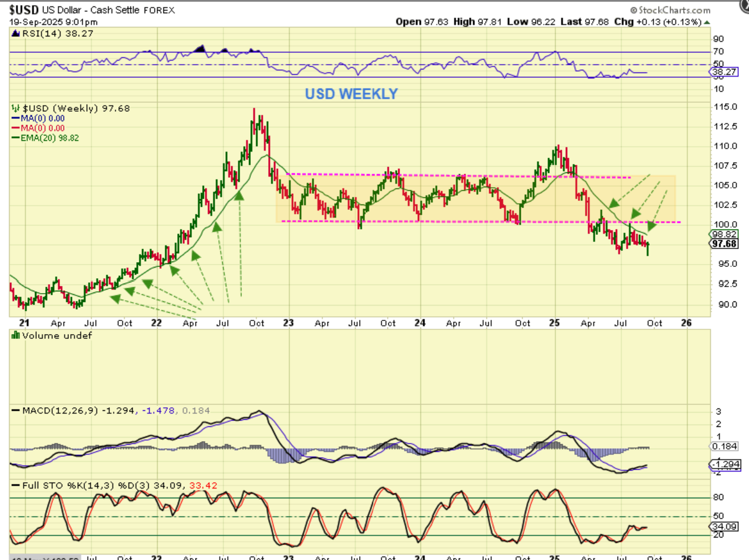Image resolution: width=749 pixels, height=560 pixels.
Task: Click the 10 label on RSI axis
Action: coord(718,89)
